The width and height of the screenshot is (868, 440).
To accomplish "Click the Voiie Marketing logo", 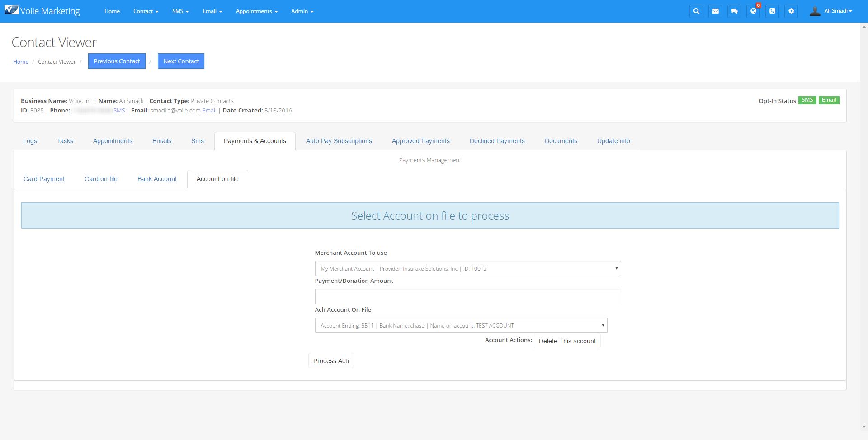I will tap(42, 11).
